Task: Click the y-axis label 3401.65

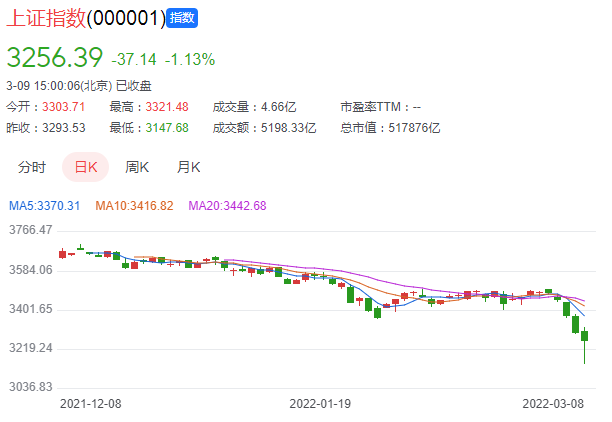Action: point(30,309)
